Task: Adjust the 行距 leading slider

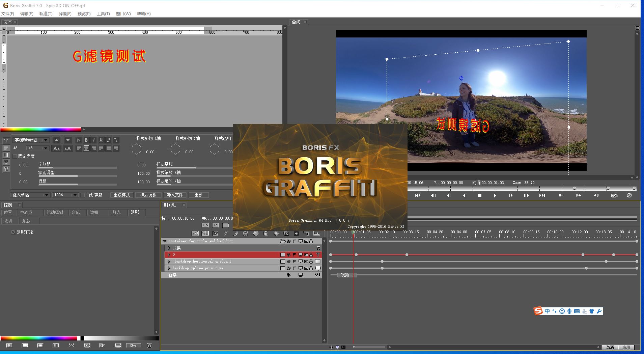Action: [x=78, y=184]
